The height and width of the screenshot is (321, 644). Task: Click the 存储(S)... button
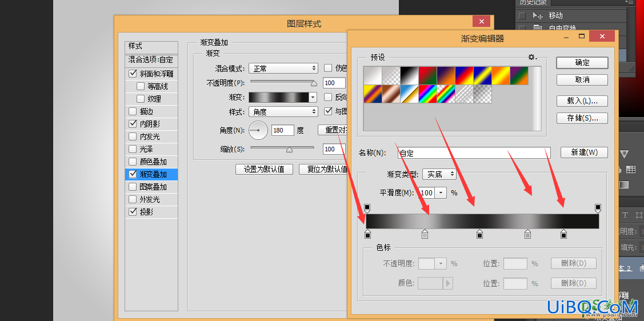(x=582, y=118)
